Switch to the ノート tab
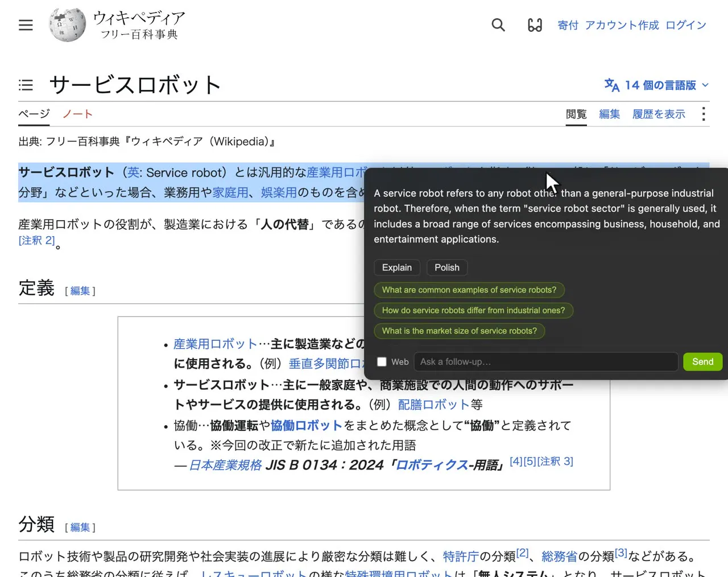728x577 pixels. click(77, 114)
